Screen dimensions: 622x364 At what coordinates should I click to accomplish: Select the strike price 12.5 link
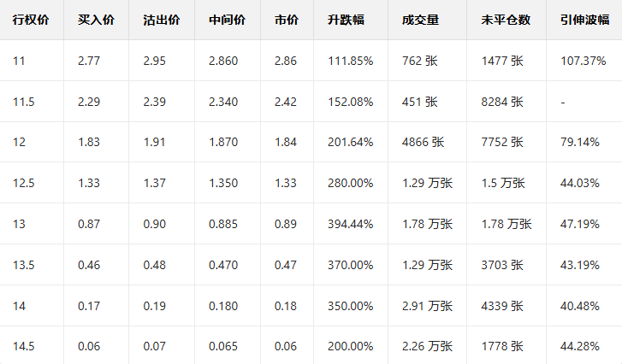[23, 183]
